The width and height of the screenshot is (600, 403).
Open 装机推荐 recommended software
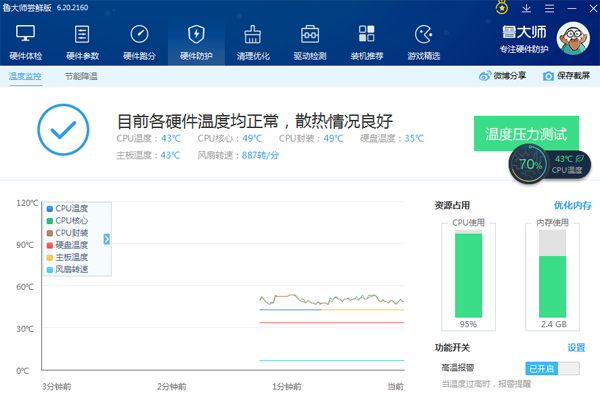tap(367, 42)
